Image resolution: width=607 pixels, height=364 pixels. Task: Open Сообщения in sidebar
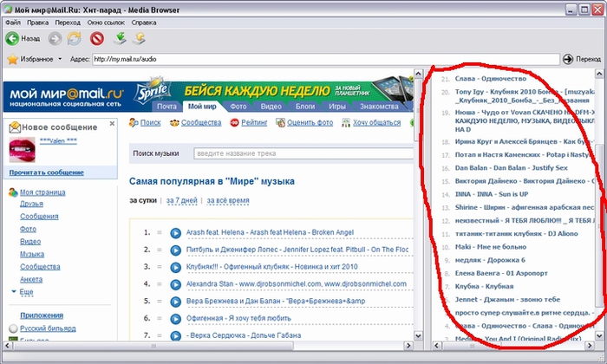pyautogui.click(x=39, y=217)
